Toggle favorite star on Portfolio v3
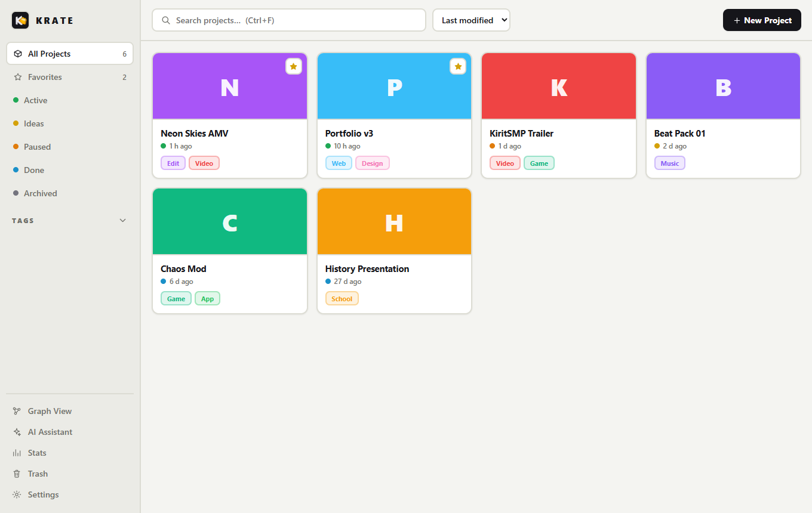Screen dimensions: 812x513 [458, 67]
